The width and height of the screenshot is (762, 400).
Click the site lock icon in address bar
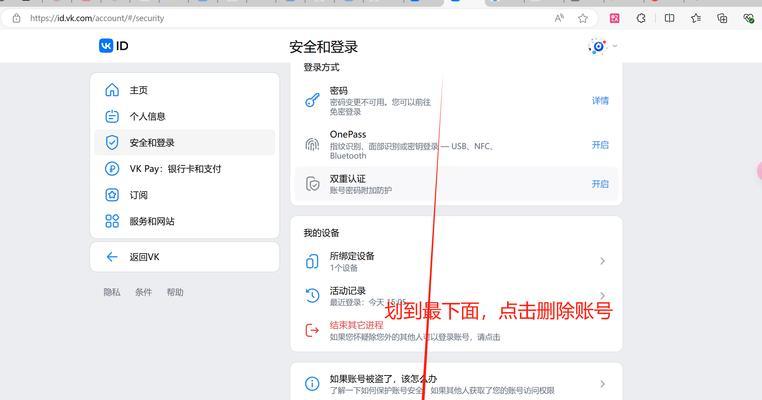coord(17,18)
